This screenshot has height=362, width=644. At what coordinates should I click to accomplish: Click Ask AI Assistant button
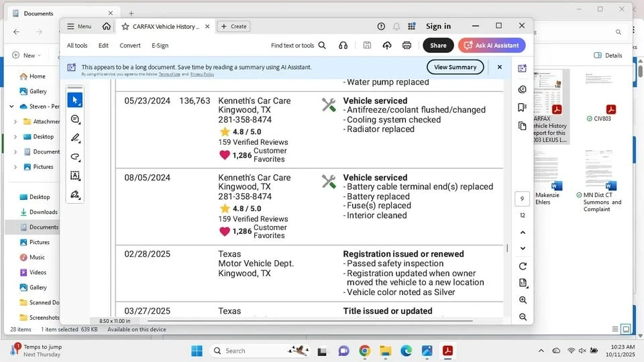point(492,46)
